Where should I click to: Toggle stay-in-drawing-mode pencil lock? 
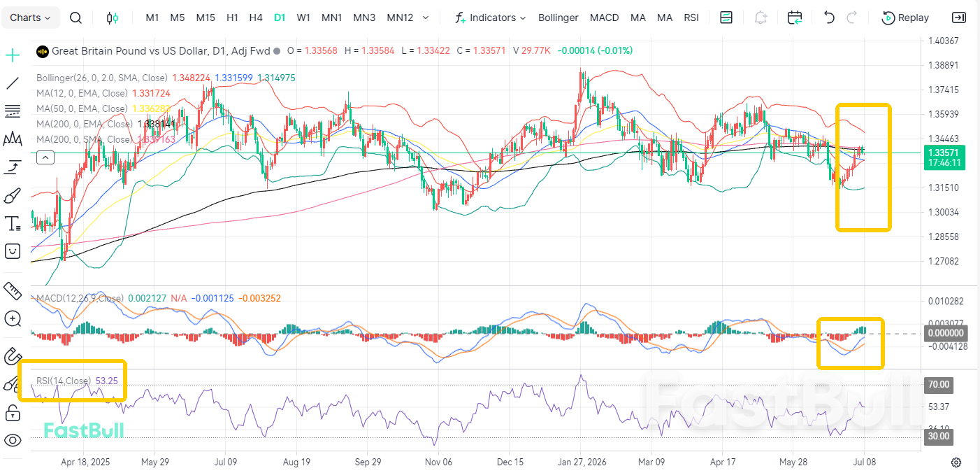click(x=13, y=384)
